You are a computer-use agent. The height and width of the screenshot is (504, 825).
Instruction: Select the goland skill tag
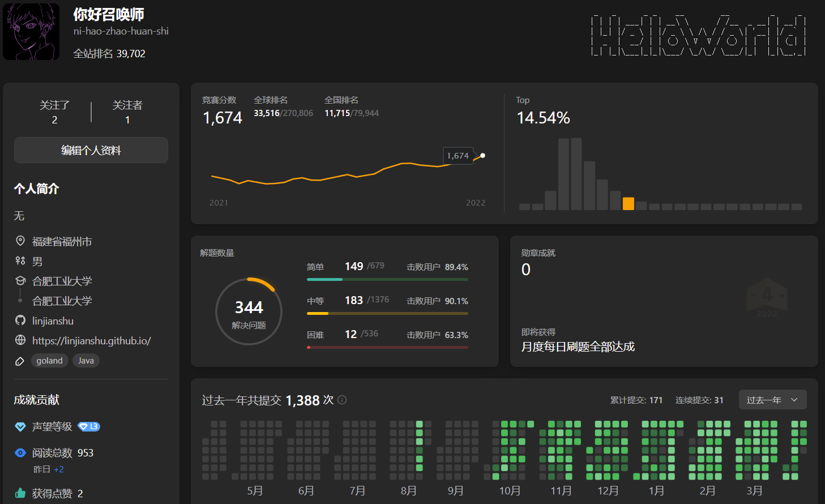click(50, 361)
